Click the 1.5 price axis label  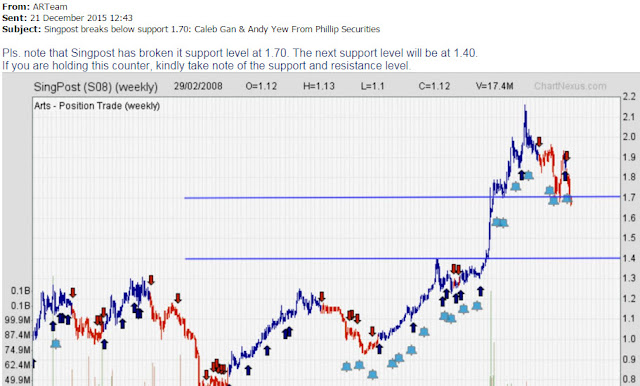[629, 238]
